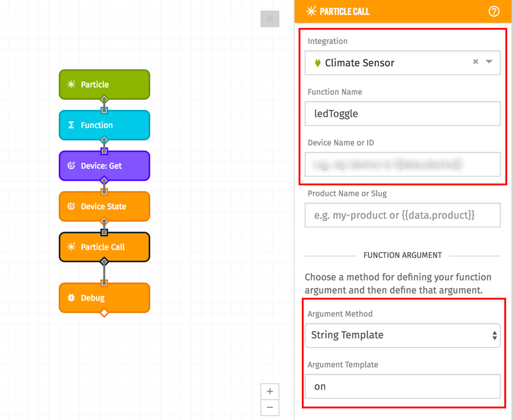The image size is (513, 420).
Task: Click the Device: Get node gear icon
Action: pos(71,166)
